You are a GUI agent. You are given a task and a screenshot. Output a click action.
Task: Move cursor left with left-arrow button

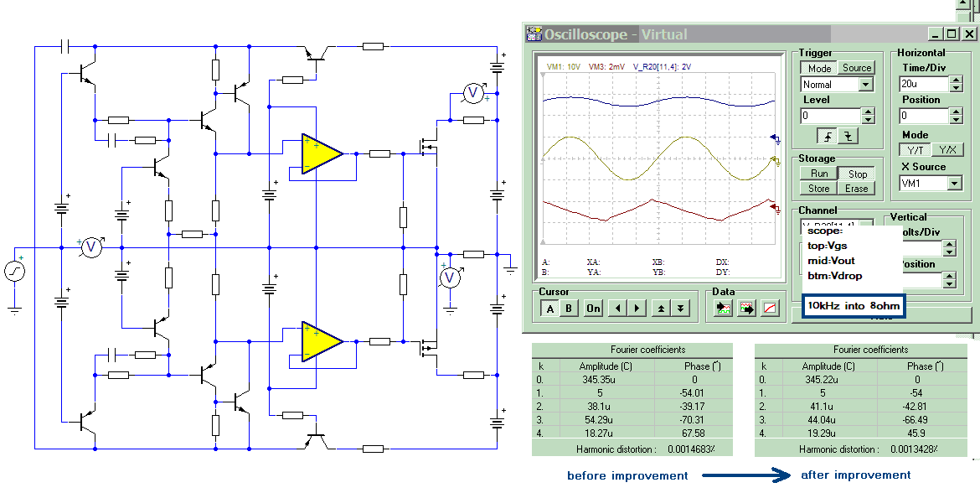617,308
